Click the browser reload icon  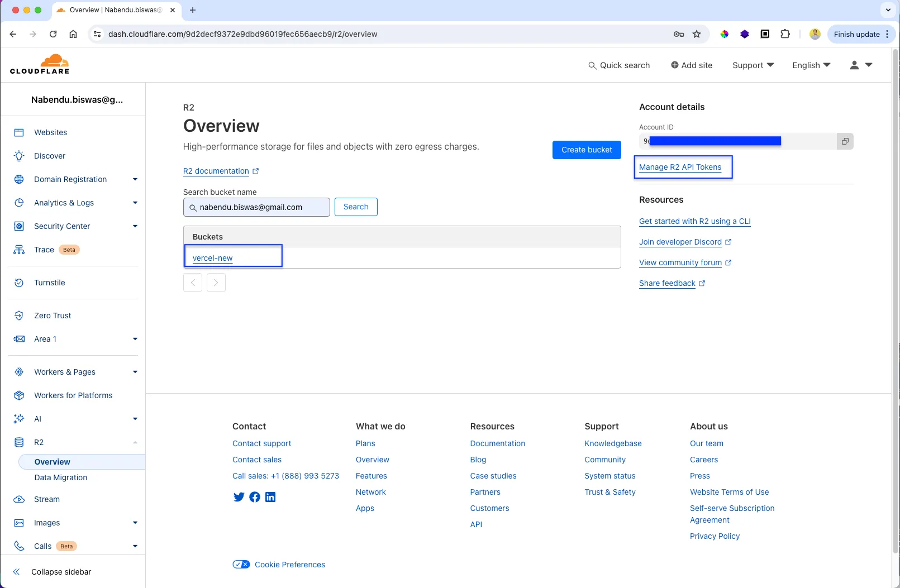53,34
